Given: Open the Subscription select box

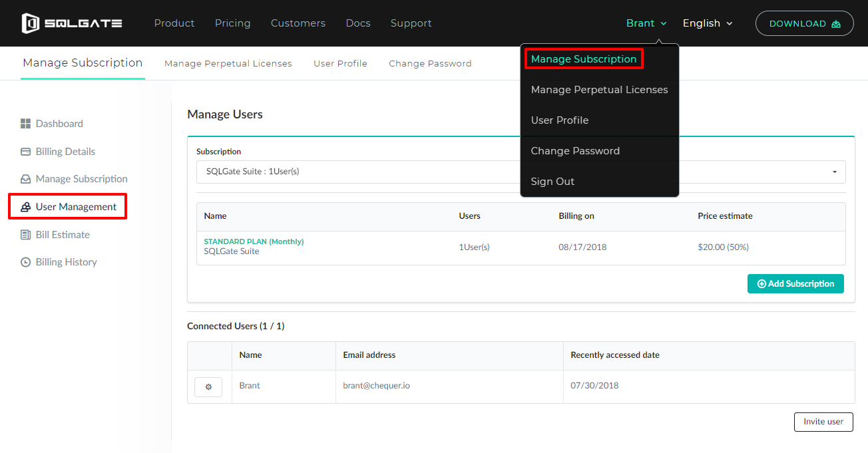Looking at the screenshot, I should point(521,172).
